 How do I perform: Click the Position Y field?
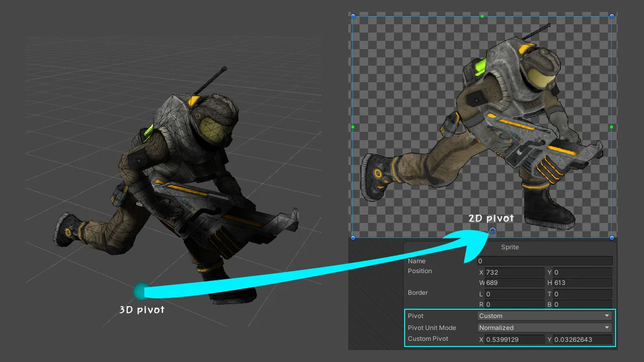(x=582, y=272)
